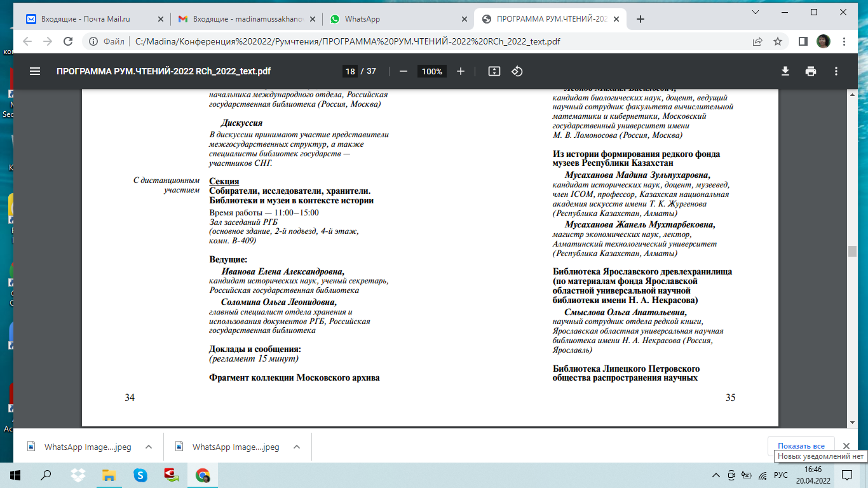This screenshot has height=488, width=868.
Task: Click the address bar URL
Action: click(348, 41)
